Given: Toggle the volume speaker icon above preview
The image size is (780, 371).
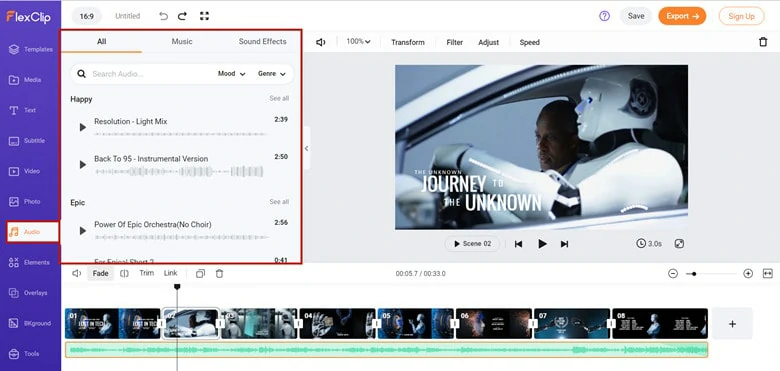Looking at the screenshot, I should [x=321, y=42].
